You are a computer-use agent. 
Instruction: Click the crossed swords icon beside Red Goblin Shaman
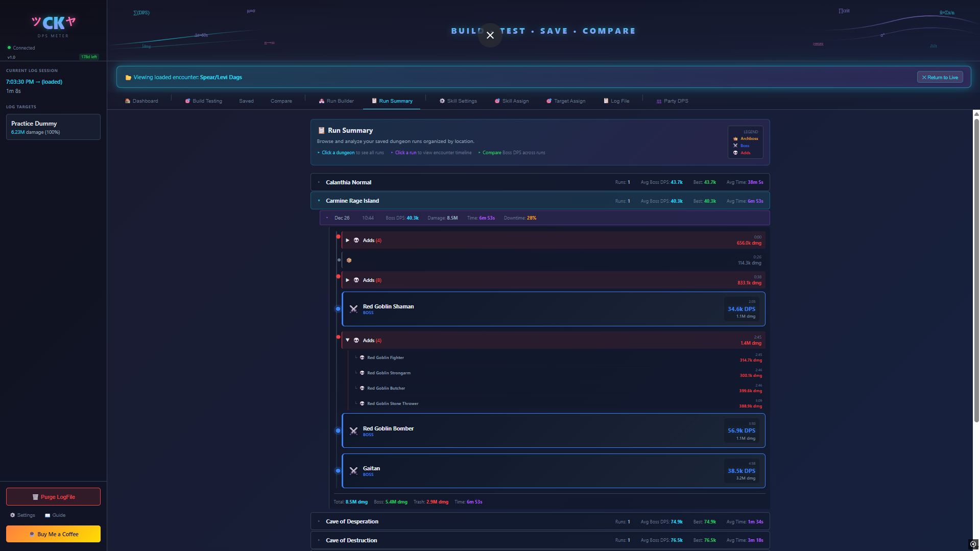tap(353, 309)
